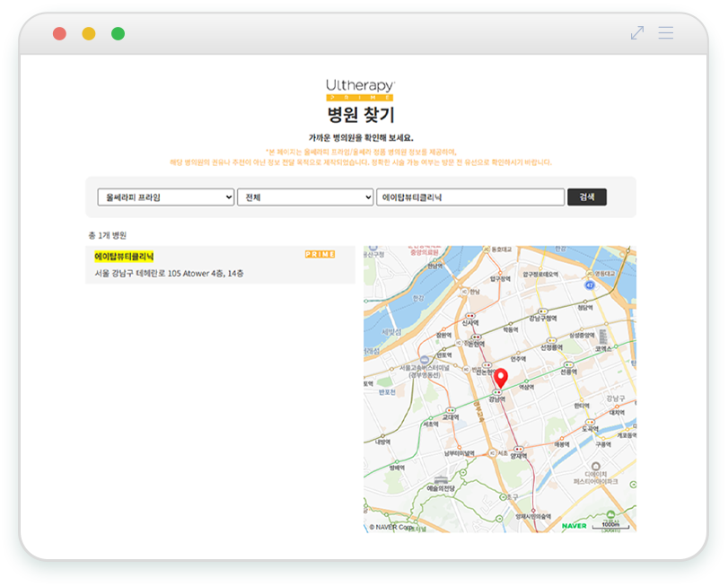Click the yellow PRIME badge in result

(x=320, y=255)
